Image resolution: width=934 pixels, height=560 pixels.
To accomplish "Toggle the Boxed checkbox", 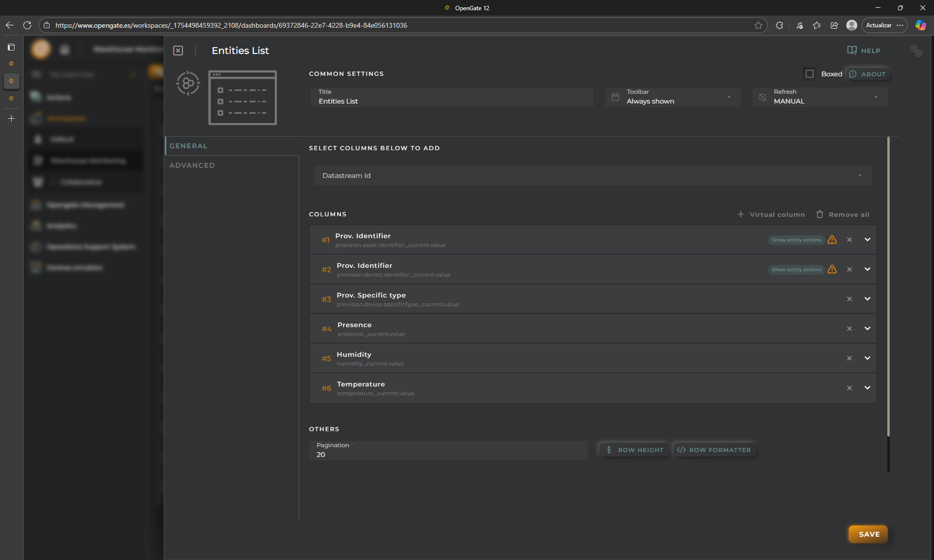I will coord(809,74).
